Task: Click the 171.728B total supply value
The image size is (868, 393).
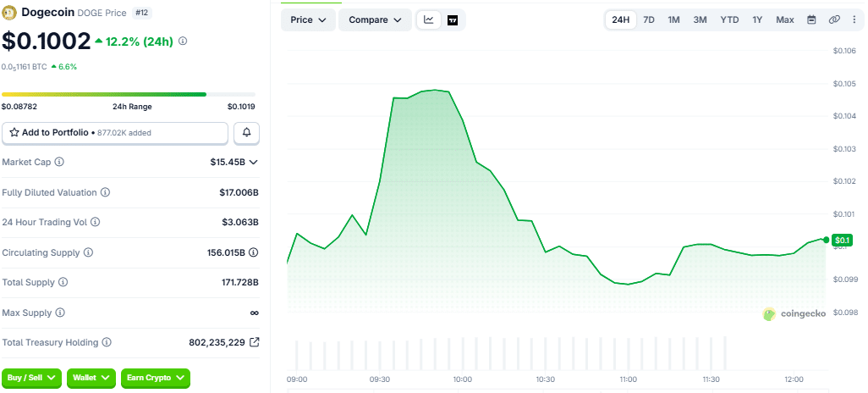Action: click(x=240, y=282)
